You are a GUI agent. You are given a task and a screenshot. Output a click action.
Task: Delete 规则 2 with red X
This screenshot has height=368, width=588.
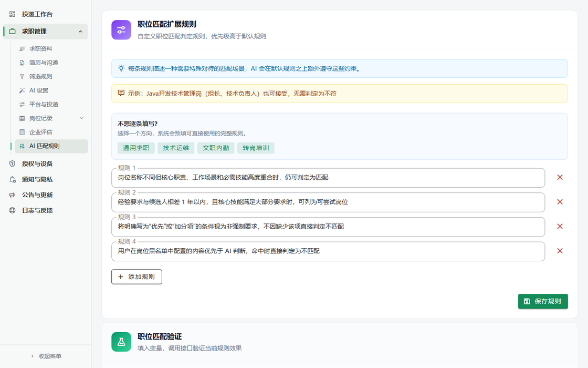tap(560, 202)
